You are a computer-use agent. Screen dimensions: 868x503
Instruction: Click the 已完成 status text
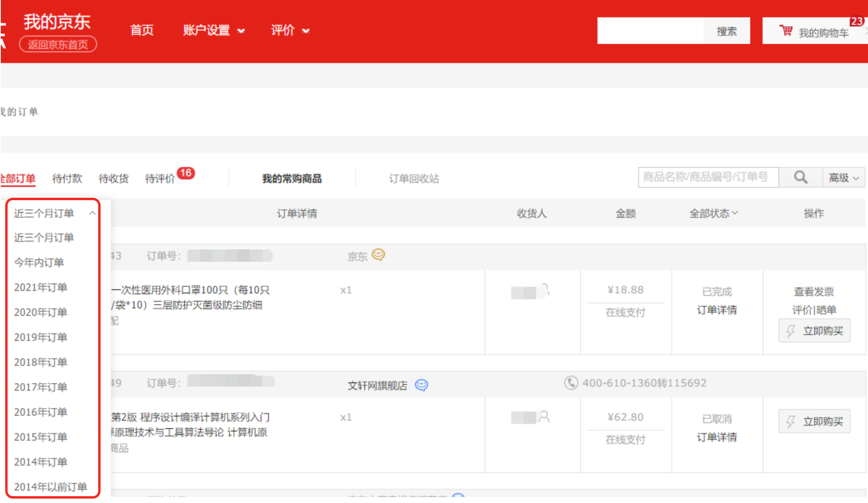(x=717, y=292)
